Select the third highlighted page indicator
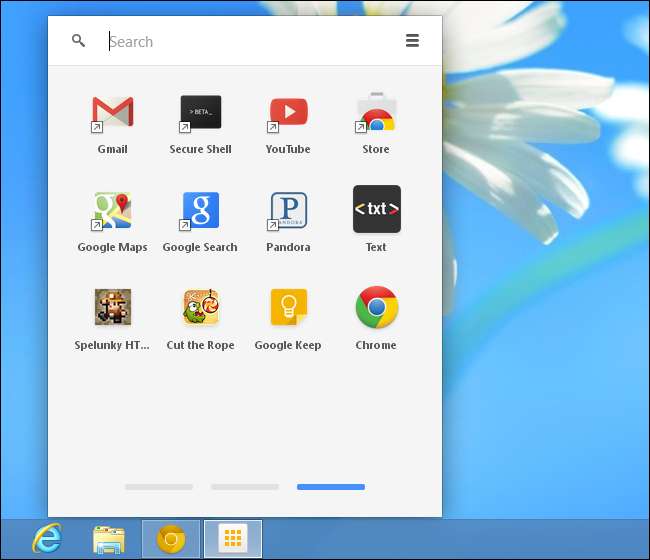This screenshot has height=560, width=650. 331,487
